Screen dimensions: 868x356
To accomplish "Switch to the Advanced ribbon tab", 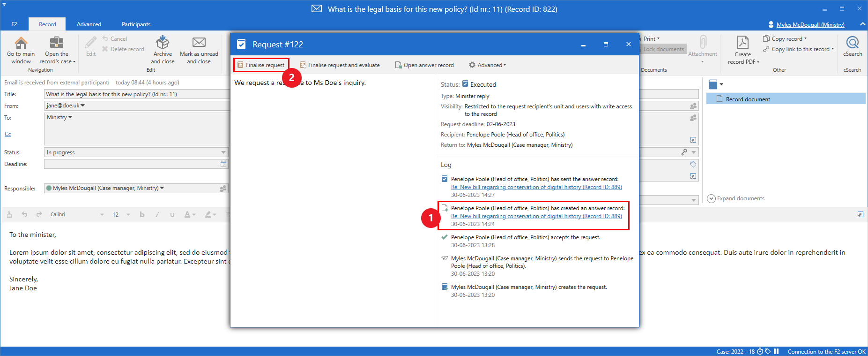I will (x=89, y=24).
